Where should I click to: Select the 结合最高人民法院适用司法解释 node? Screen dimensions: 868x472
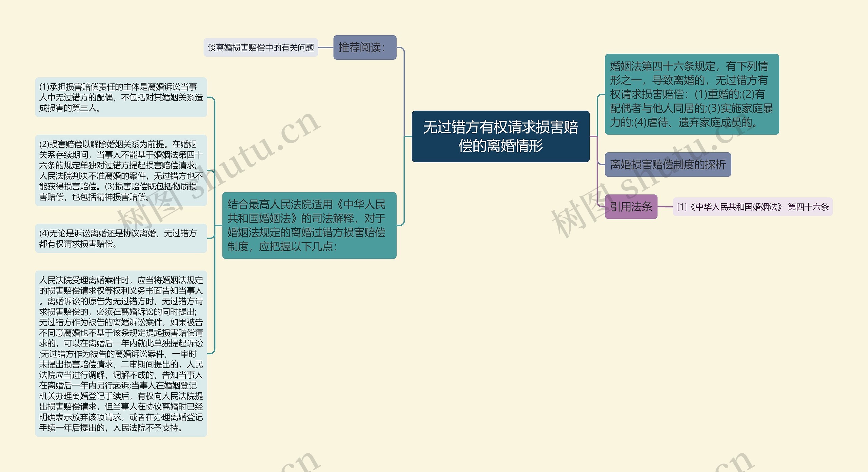tap(309, 234)
